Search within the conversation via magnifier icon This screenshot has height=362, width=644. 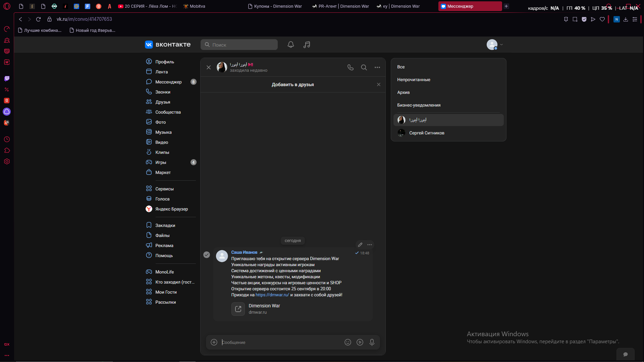click(x=364, y=67)
